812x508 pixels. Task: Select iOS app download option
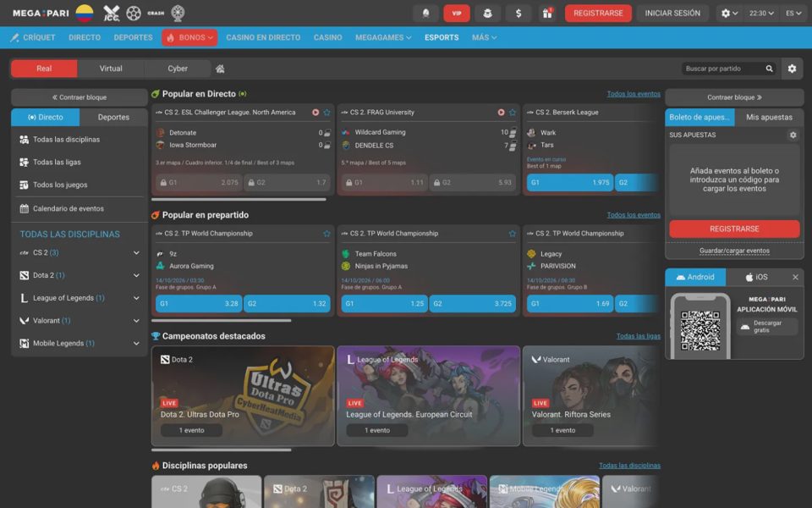[x=756, y=278]
